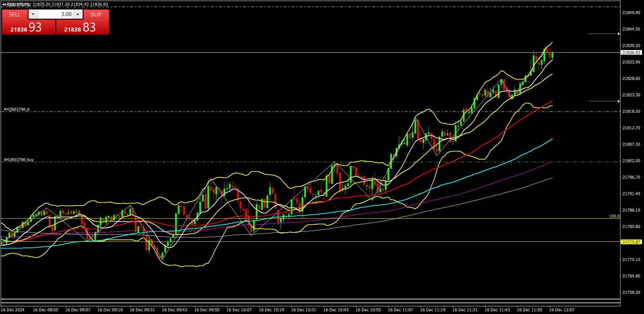
Task: Select the #42803796 sl stop-loss line label
Action: [x=17, y=109]
